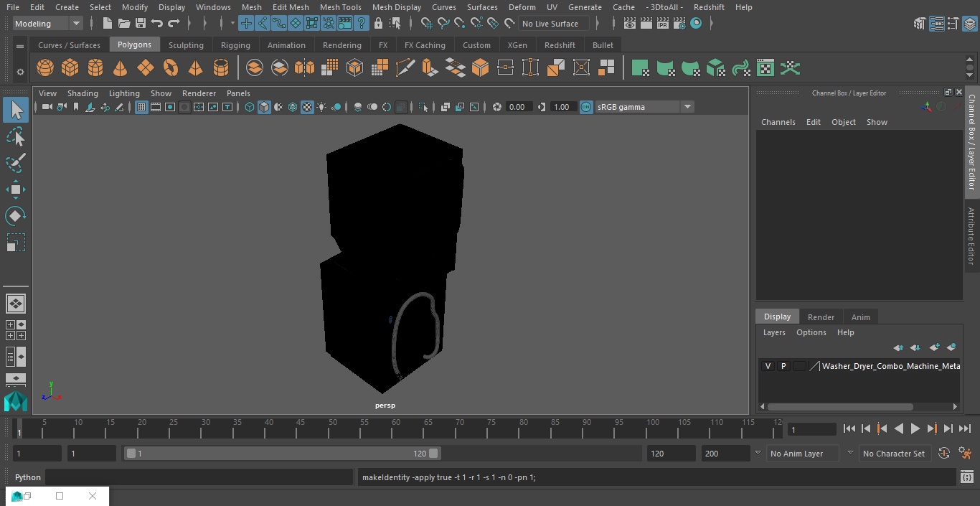Create a polygon sphere from the shelf
The height and width of the screenshot is (506, 980).
pyautogui.click(x=45, y=68)
